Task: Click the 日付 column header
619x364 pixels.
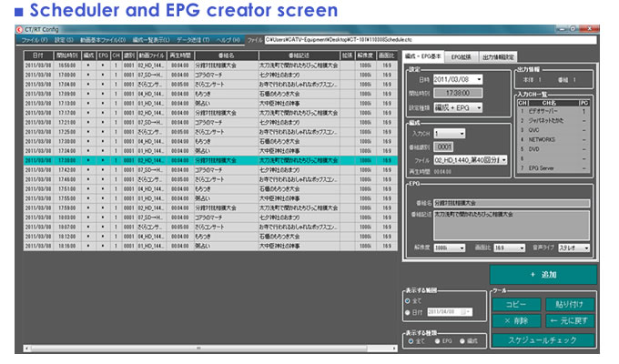Action: pyautogui.click(x=38, y=56)
